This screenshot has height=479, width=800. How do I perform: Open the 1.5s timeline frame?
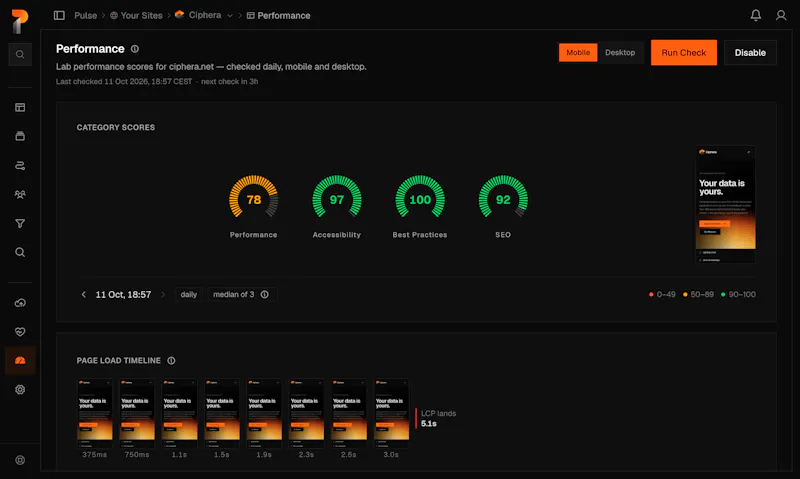[x=222, y=413]
